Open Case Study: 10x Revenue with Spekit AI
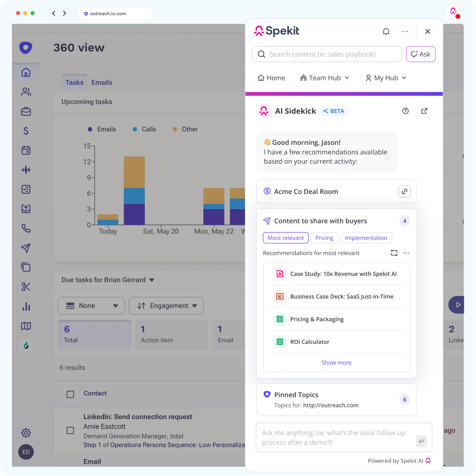Image resolution: width=476 pixels, height=476 pixels. [337, 274]
